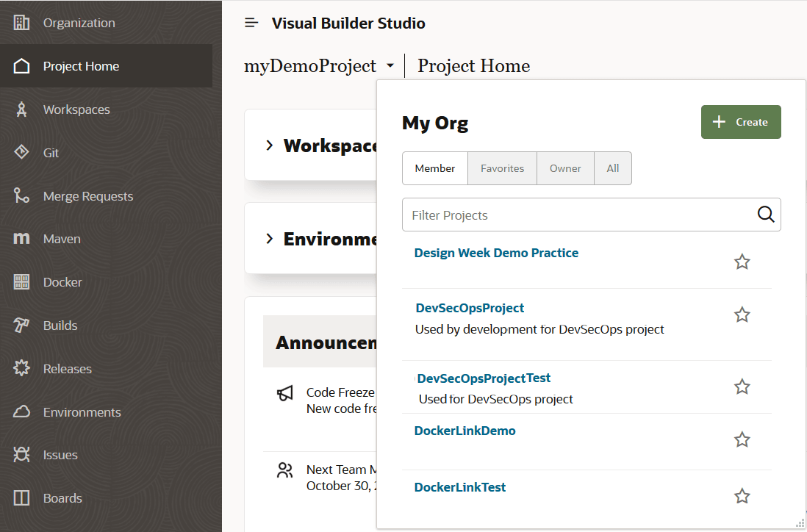Screen dimensions: 807x532
Task: Click the Project Home house icon
Action: tap(21, 66)
